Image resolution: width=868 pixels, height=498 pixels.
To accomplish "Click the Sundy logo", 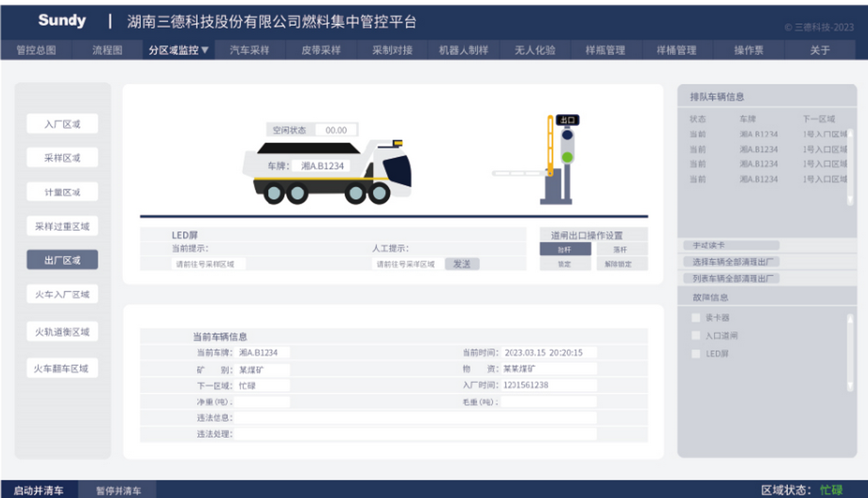I will [x=62, y=20].
